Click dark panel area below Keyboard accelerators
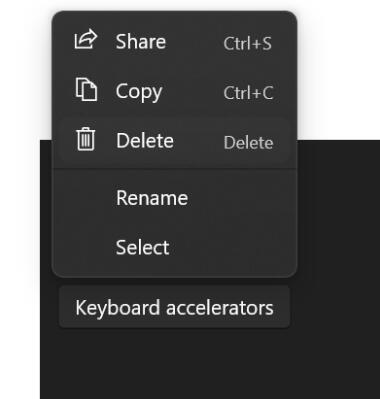 point(200,365)
